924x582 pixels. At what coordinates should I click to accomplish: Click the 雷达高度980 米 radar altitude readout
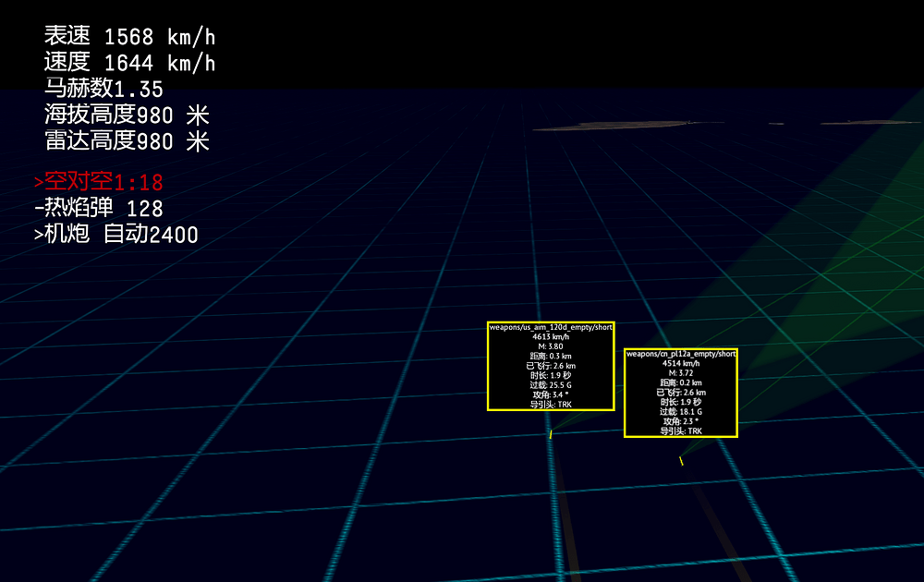(127, 141)
